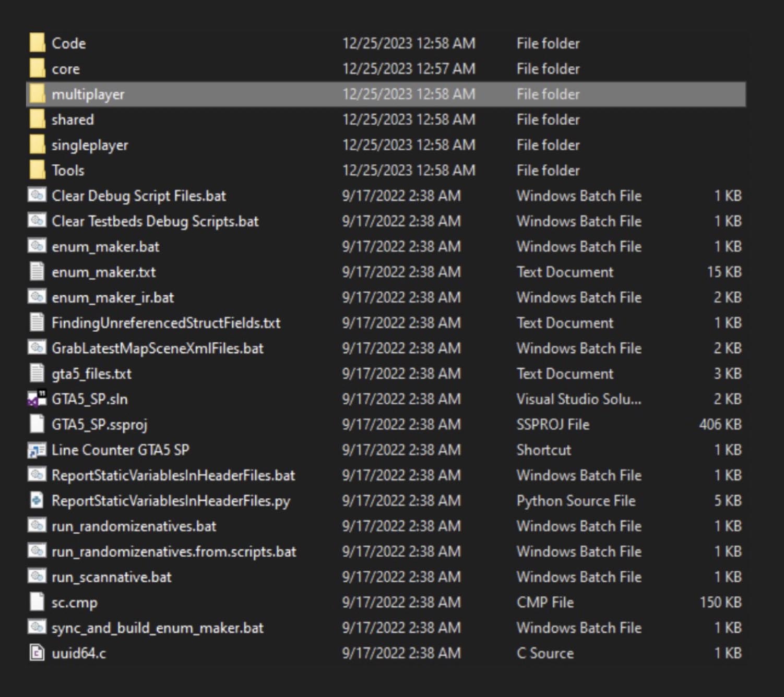Click blank file icon for GTA5_SP.ssproj
The image size is (784, 697).
37,424
